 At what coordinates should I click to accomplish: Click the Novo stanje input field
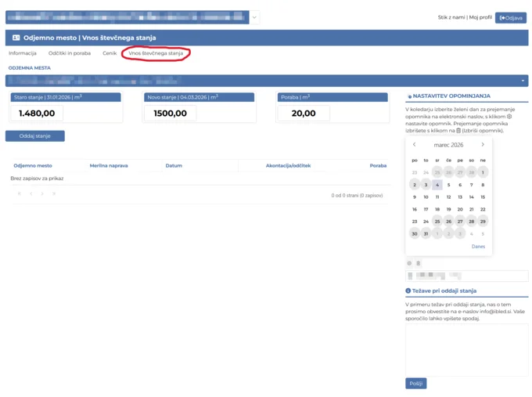[x=181, y=114]
